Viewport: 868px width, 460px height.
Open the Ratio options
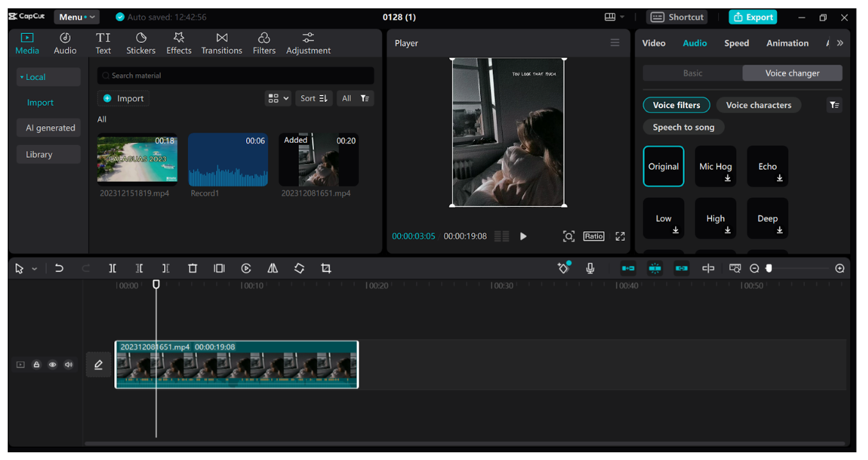pos(594,236)
